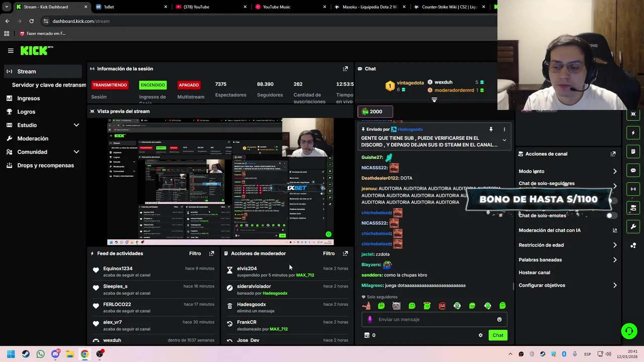Image resolution: width=644 pixels, height=362 pixels.
Task: Open Servidor y clave de retransmisión
Action: [x=49, y=85]
